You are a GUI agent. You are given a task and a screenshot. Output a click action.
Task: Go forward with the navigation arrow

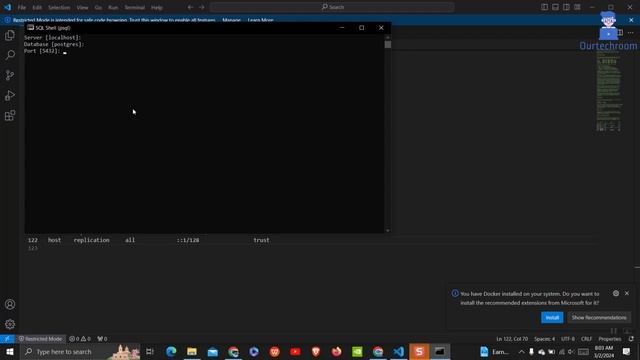coord(202,7)
